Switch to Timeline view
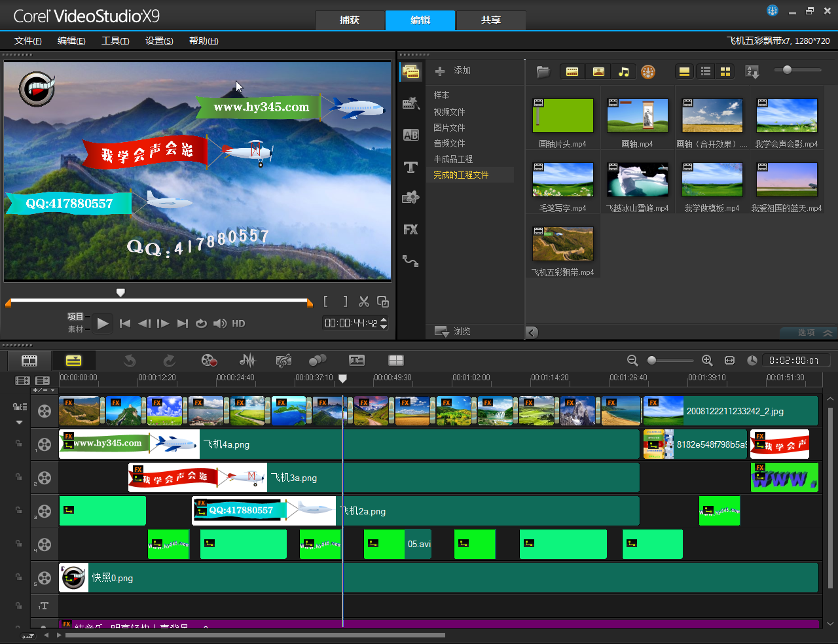This screenshot has width=838, height=644. coord(74,361)
